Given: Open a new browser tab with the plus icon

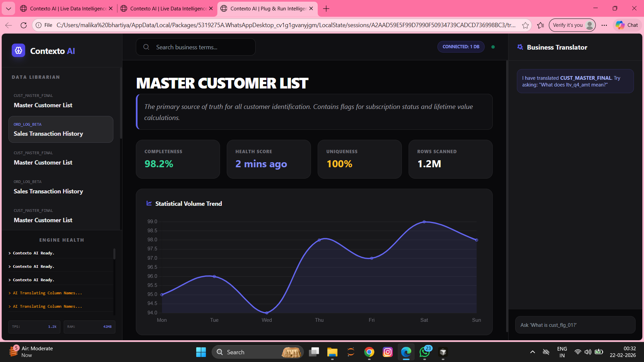Looking at the screenshot, I should [x=326, y=8].
